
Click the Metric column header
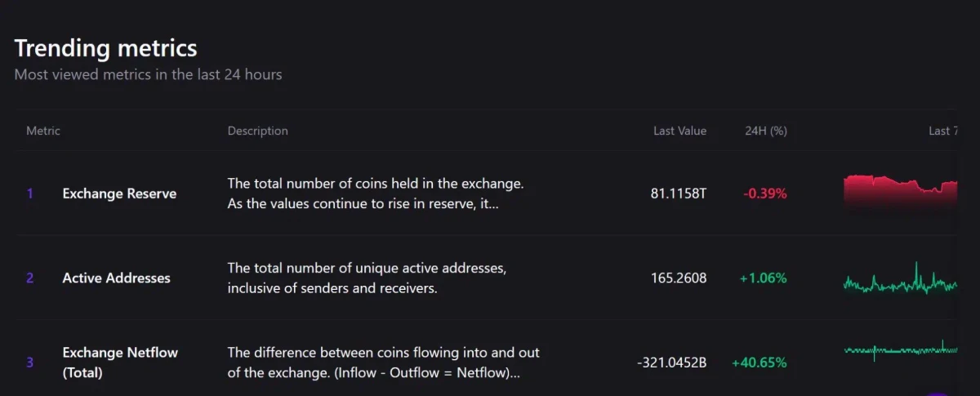point(43,131)
